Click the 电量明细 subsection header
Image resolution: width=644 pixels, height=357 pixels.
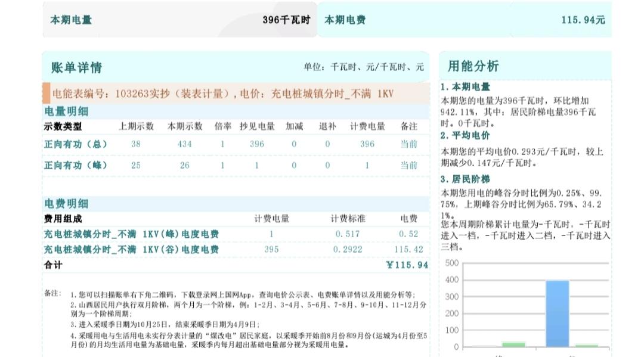click(66, 111)
